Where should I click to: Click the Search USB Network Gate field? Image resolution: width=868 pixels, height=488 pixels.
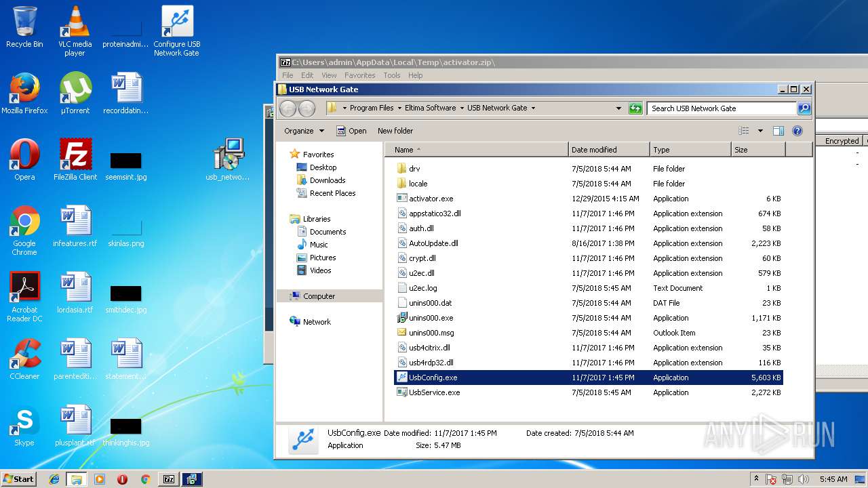pos(722,108)
